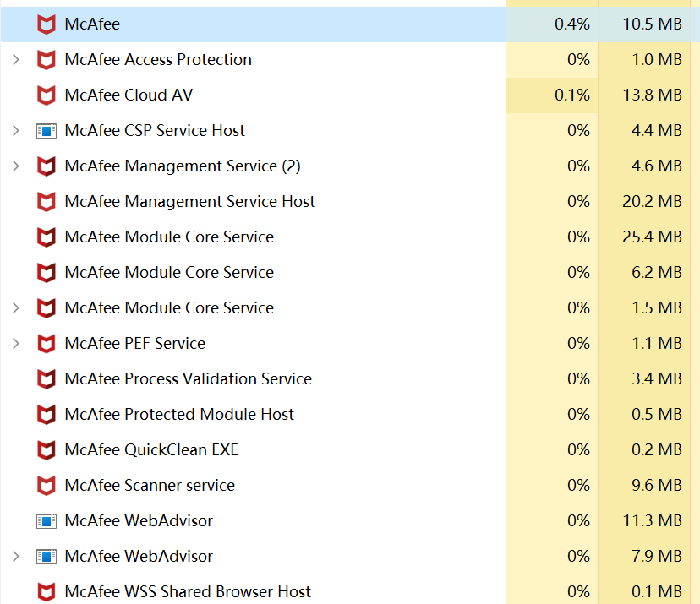The image size is (700, 604).
Task: Expand McAfee Management Service (2) group
Action: [15, 166]
